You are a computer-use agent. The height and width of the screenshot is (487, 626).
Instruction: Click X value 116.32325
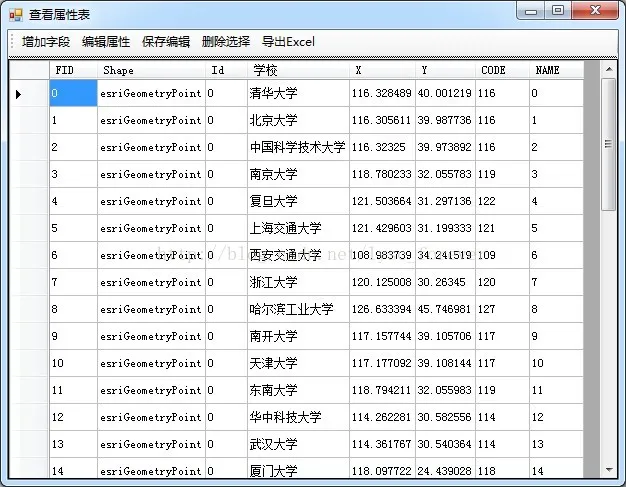point(382,147)
